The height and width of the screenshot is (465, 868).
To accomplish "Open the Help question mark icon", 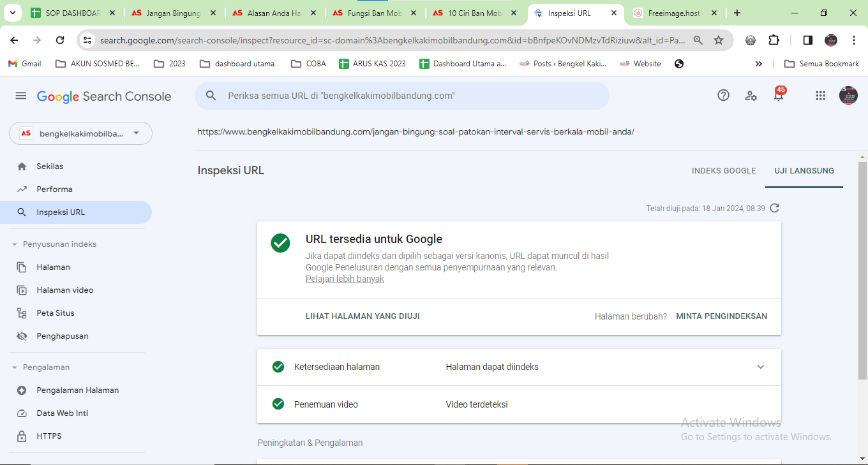I will click(723, 96).
